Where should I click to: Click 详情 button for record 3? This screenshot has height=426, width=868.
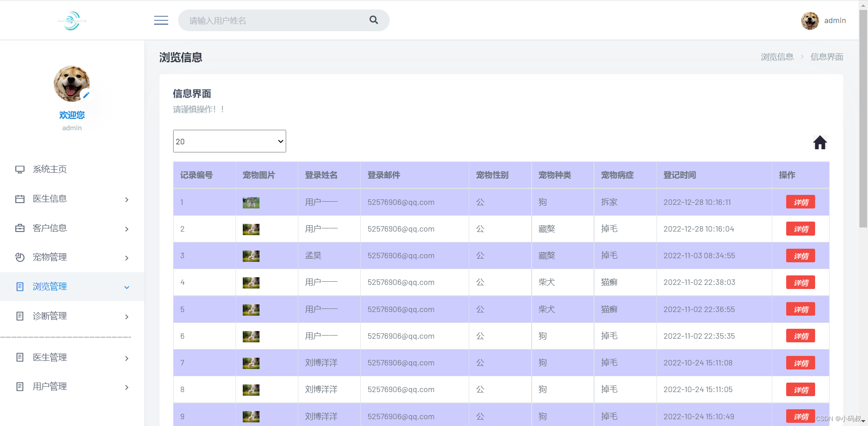point(801,256)
